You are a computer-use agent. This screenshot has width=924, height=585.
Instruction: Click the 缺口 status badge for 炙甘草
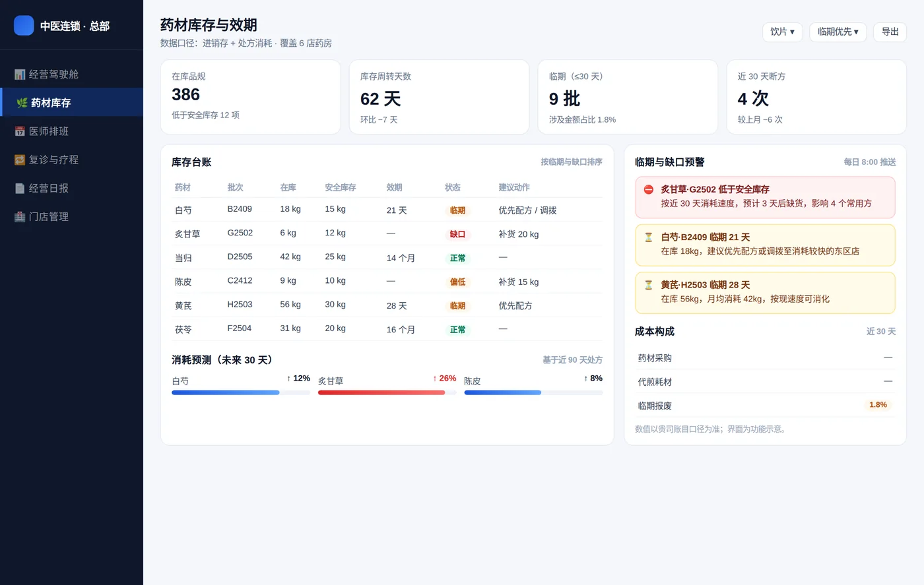(457, 234)
